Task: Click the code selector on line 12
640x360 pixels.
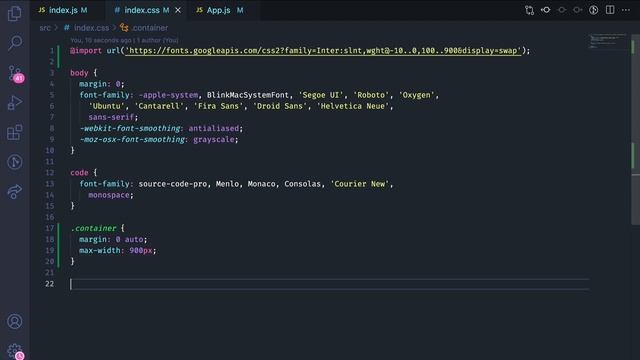Action: click(x=79, y=173)
